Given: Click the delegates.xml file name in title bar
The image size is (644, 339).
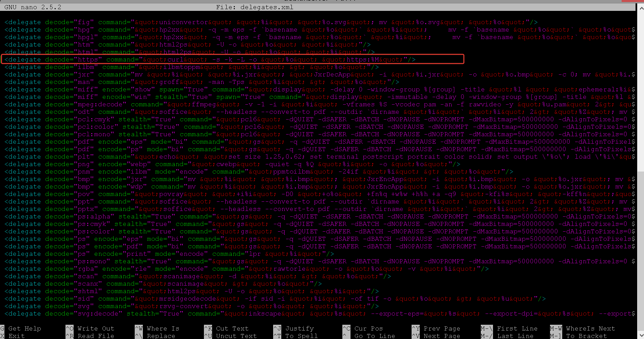Looking at the screenshot, I should point(267,7).
